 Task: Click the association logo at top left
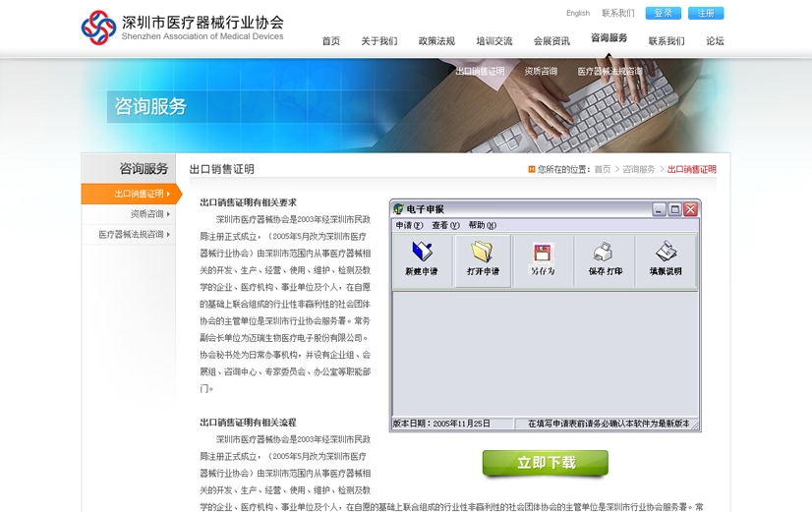pos(98,28)
